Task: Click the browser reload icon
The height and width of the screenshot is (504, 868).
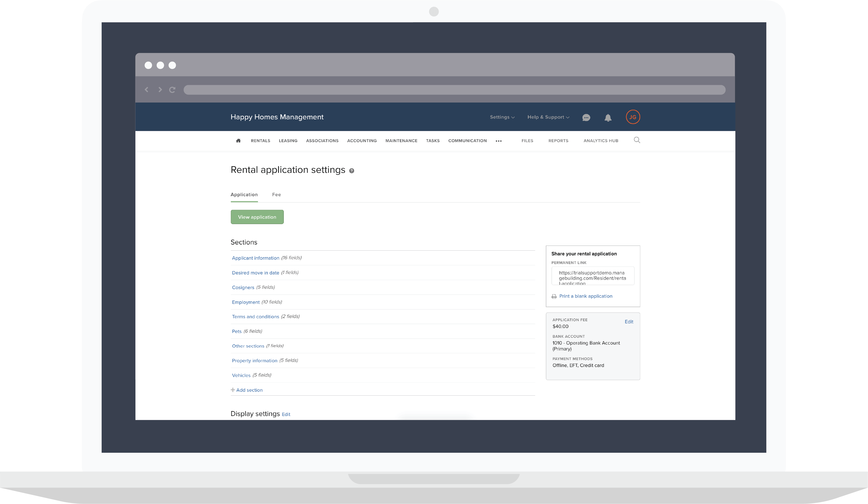Action: (172, 90)
